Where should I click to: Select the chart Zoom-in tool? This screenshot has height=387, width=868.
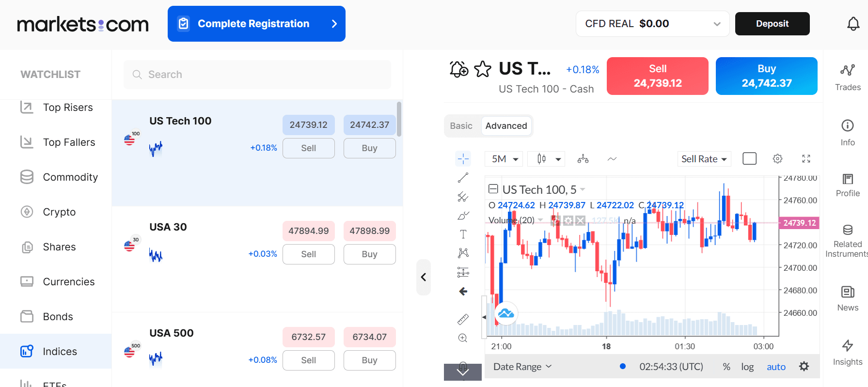pyautogui.click(x=463, y=338)
